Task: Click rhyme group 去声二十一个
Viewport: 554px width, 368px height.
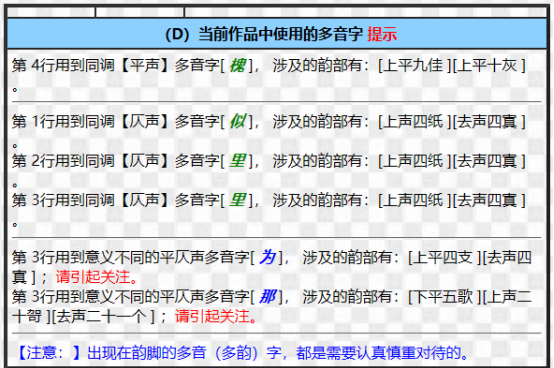Action: (101, 316)
